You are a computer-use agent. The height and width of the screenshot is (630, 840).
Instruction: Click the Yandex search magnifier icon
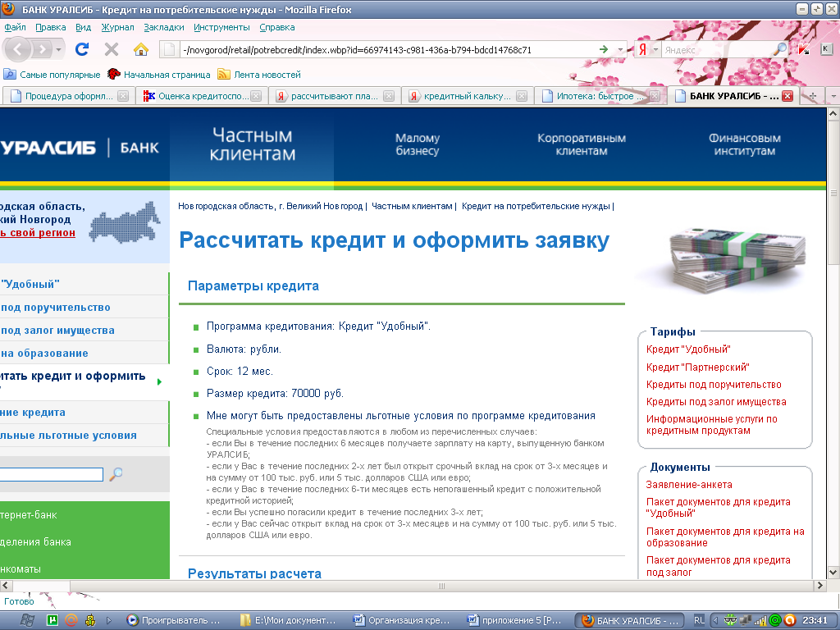pos(781,49)
